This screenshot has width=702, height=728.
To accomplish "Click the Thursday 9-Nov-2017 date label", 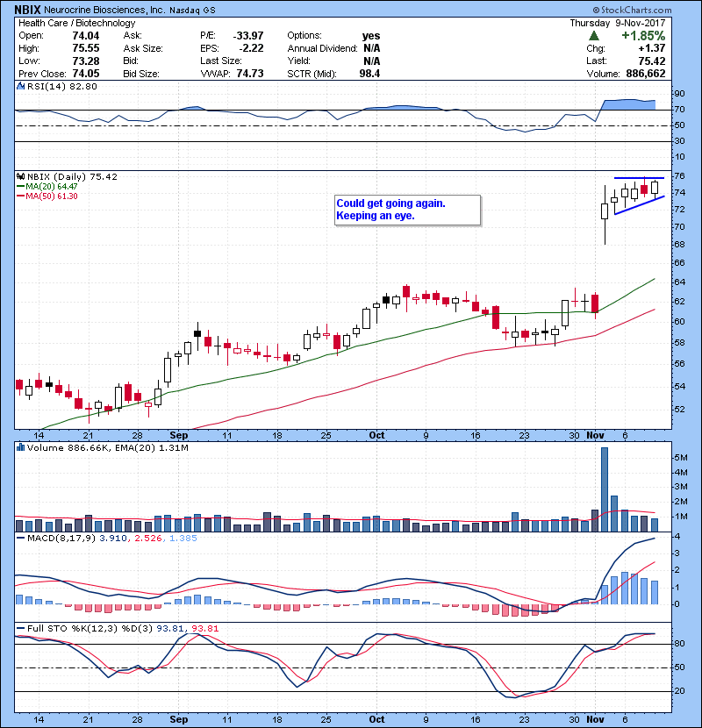I will (x=618, y=23).
